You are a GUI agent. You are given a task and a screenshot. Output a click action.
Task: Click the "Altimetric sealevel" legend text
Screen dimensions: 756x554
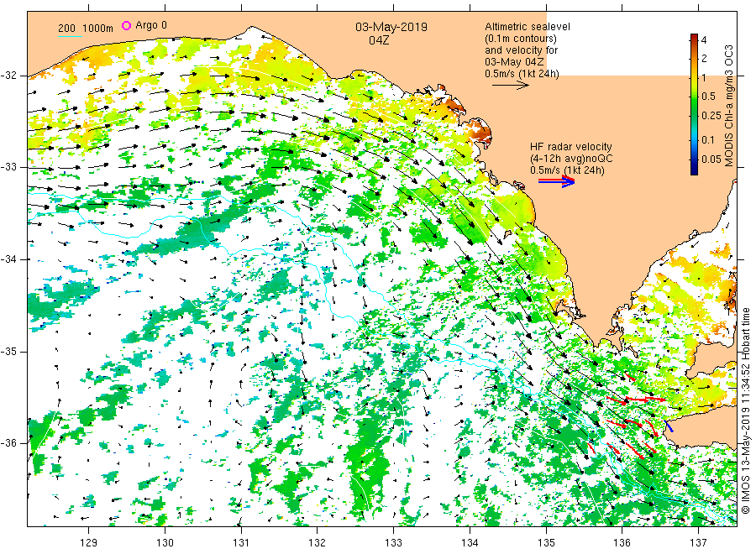tap(528, 27)
